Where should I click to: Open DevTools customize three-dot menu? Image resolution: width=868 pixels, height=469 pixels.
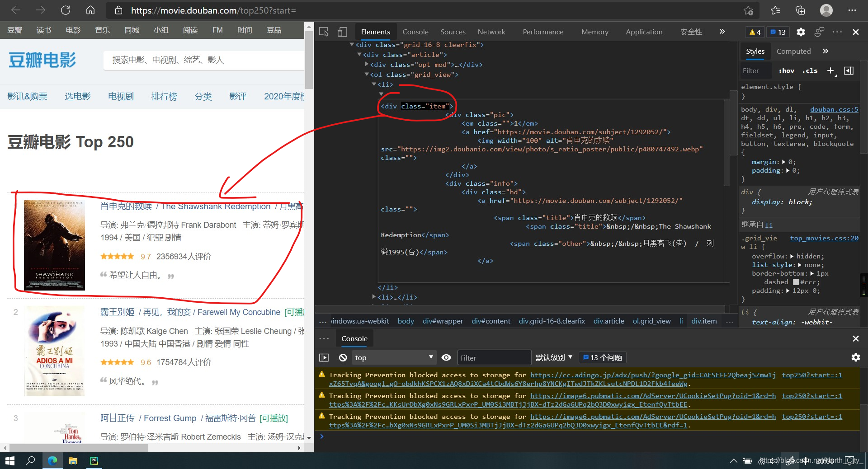click(837, 32)
